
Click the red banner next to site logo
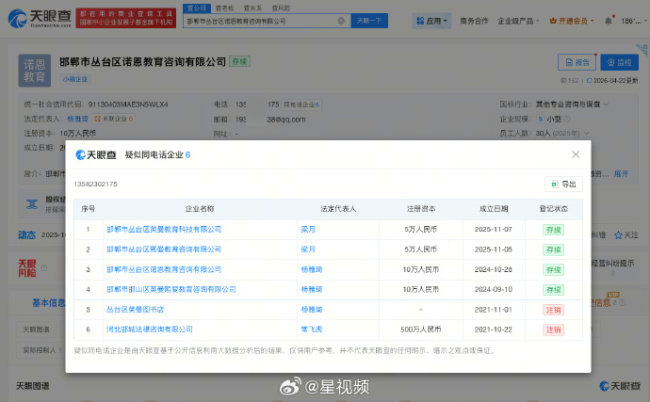point(126,18)
